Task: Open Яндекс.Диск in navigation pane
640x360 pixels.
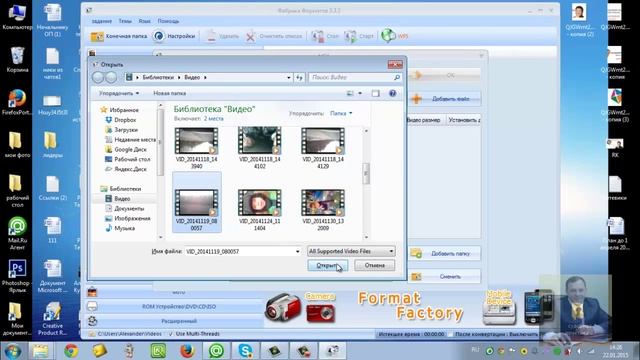Action: pyautogui.click(x=130, y=169)
